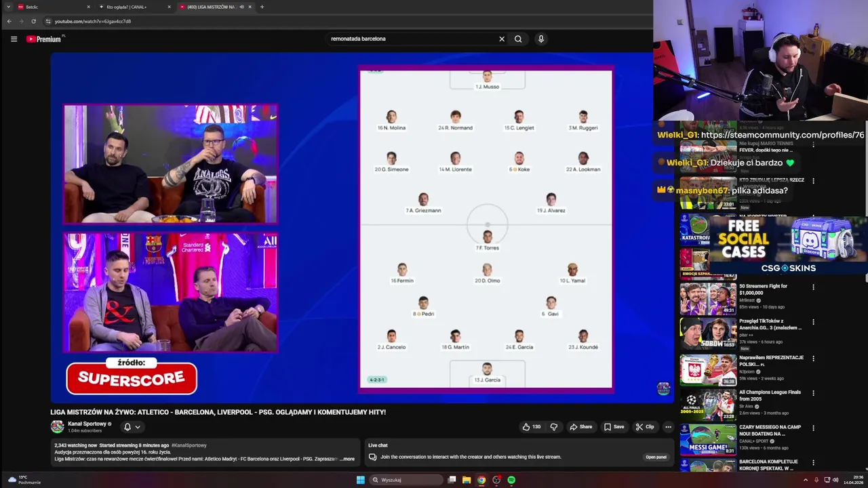868x488 pixels.
Task: Create a Clip of the stream
Action: click(x=645, y=427)
